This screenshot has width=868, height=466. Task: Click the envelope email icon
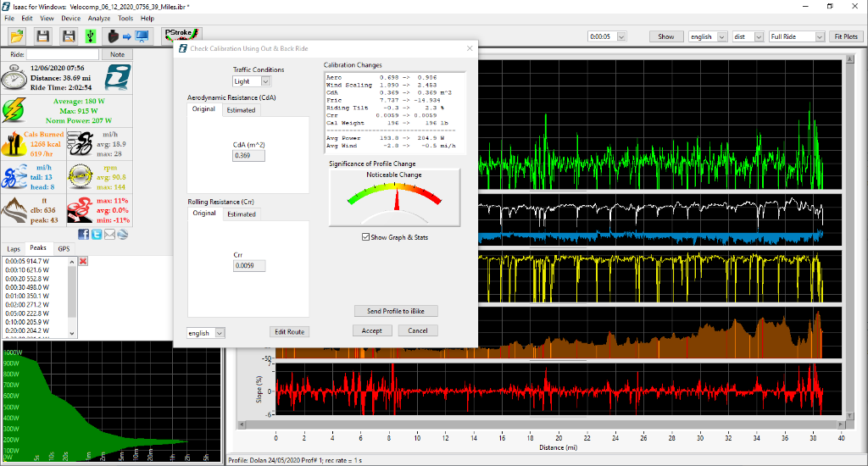pos(108,234)
